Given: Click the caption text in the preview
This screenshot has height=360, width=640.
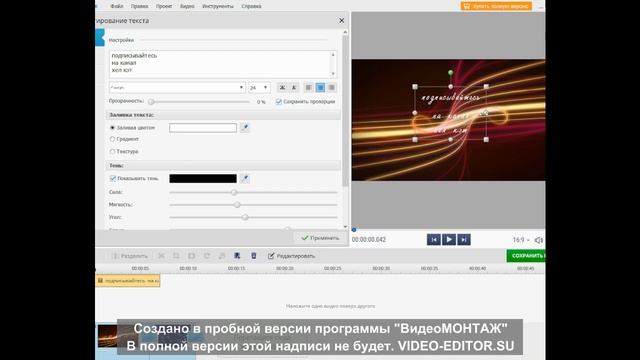Looking at the screenshot, I should tap(451, 113).
